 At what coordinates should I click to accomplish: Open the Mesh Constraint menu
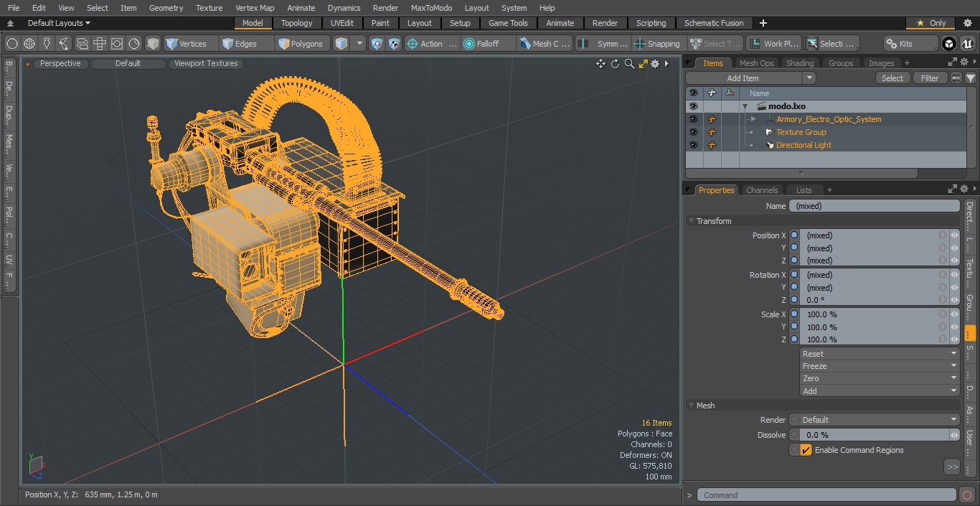point(545,44)
